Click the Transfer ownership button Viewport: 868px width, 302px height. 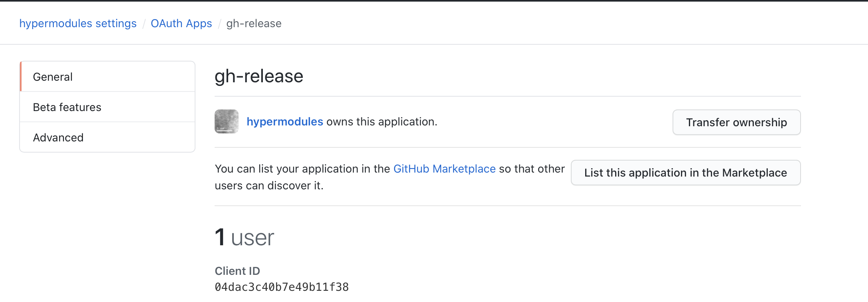[x=736, y=122]
